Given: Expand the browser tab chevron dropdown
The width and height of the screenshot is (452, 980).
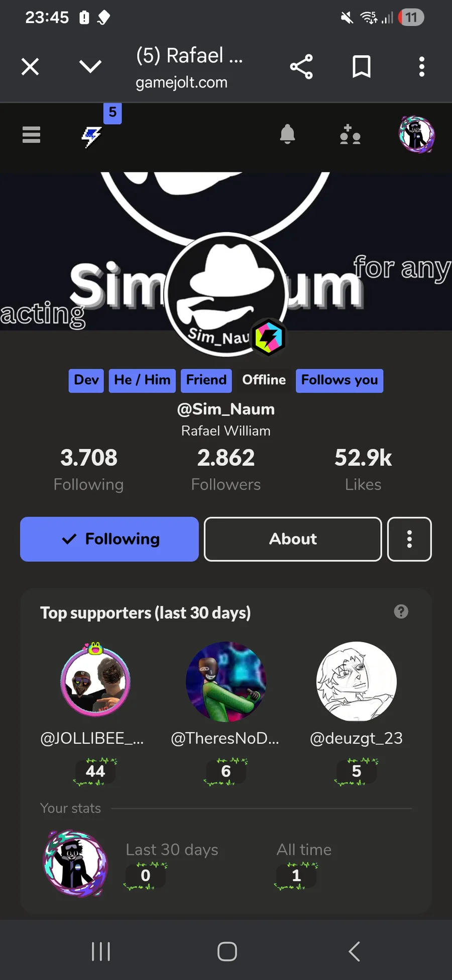Looking at the screenshot, I should 90,66.
